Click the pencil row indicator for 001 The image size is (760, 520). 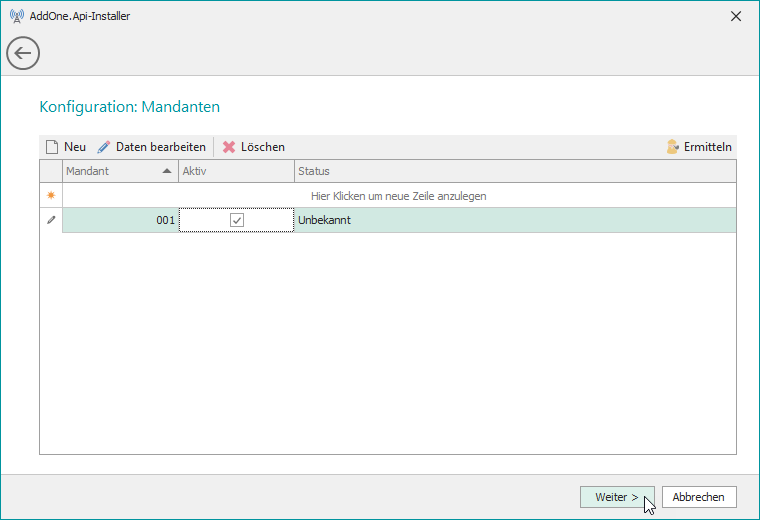coord(51,220)
